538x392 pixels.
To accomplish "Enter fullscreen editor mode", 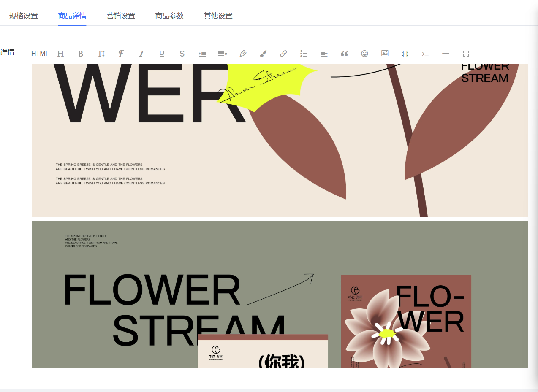I will 466,54.
